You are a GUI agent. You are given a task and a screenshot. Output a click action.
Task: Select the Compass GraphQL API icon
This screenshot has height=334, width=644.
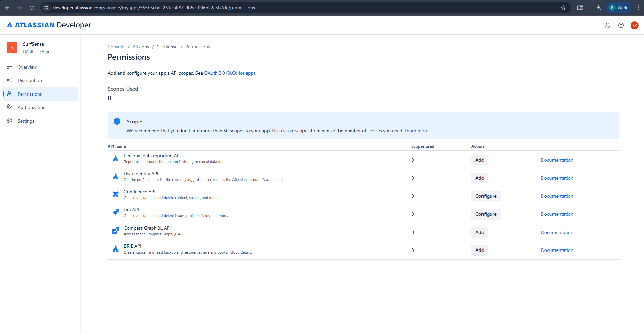tap(116, 231)
